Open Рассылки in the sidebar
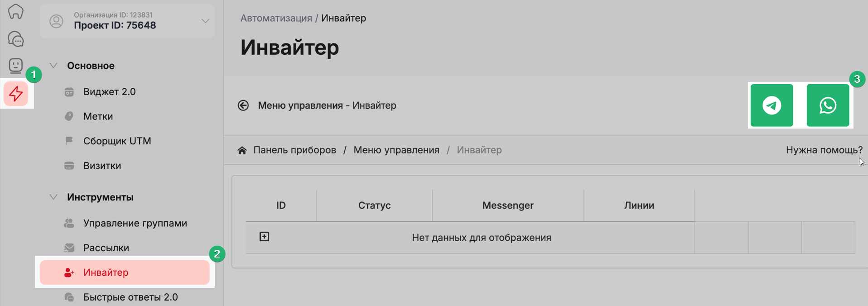This screenshot has height=306, width=868. 106,248
